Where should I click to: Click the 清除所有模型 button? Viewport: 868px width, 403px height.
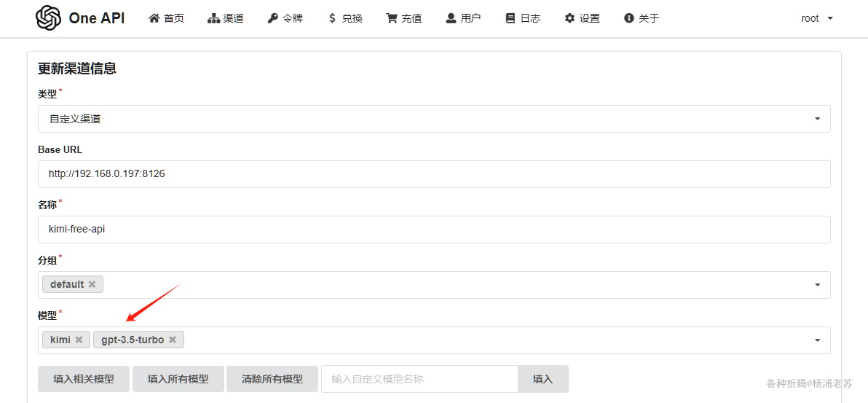pos(272,379)
